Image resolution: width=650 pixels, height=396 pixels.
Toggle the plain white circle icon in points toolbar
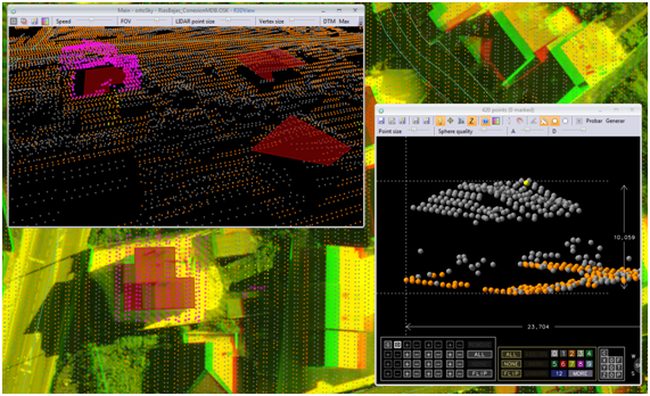(x=565, y=121)
